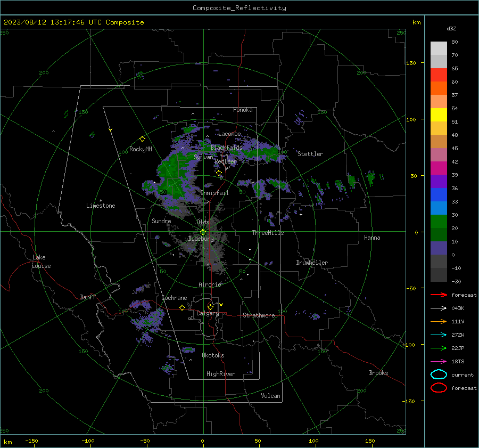Click the bright green 20-30 dBZ swatch
This screenshot has width=479, height=448.
[439, 221]
